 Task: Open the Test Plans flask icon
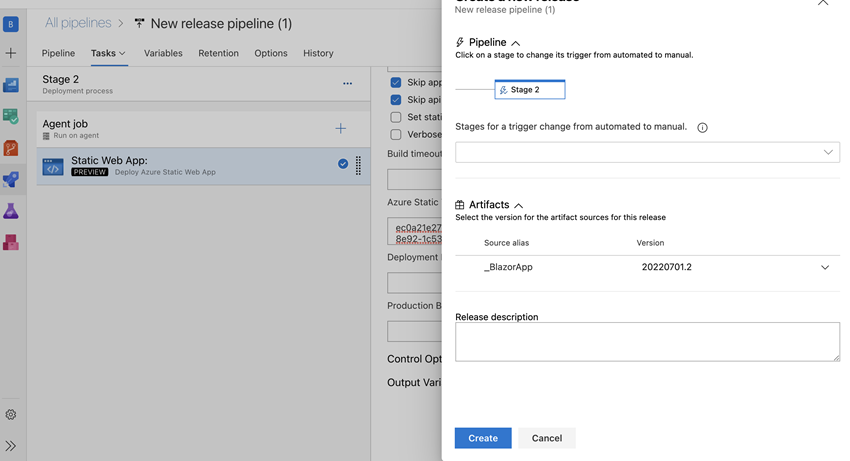(x=11, y=211)
